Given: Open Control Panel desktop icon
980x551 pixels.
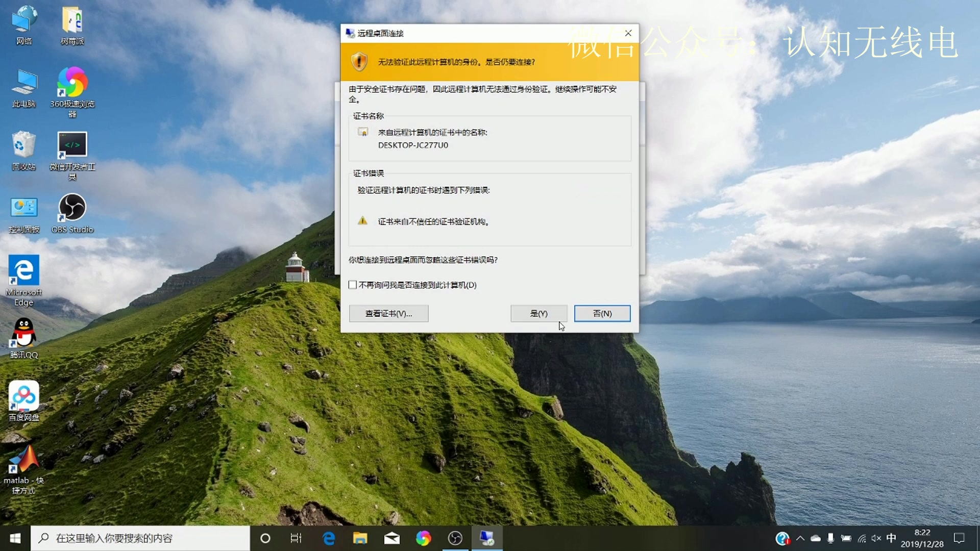Looking at the screenshot, I should pos(23,208).
